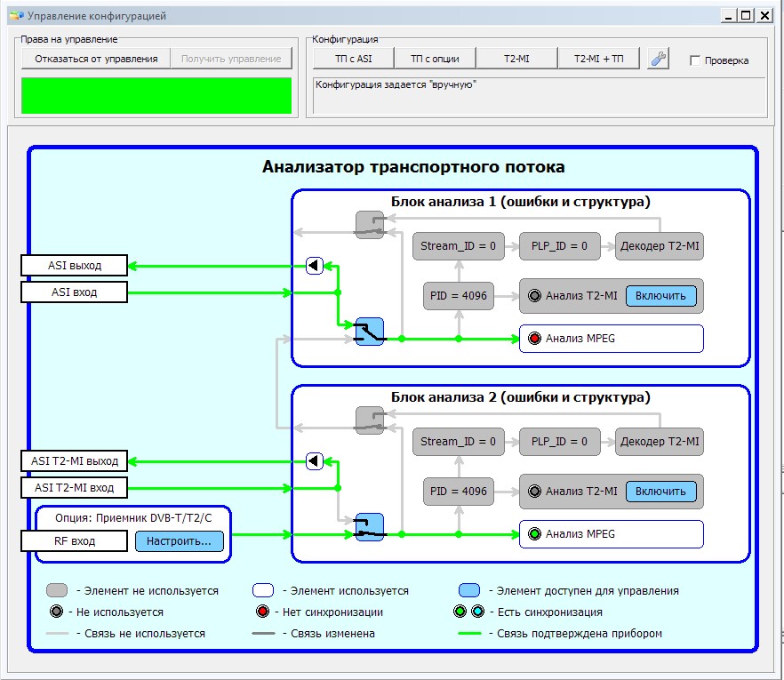Select the ТП с опции configuration
784x680 pixels.
tap(435, 59)
